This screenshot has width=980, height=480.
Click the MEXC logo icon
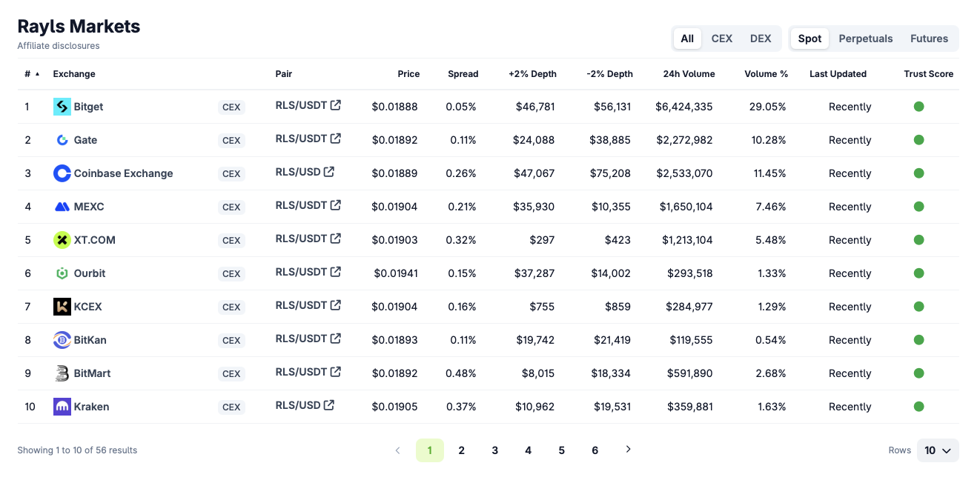62,207
